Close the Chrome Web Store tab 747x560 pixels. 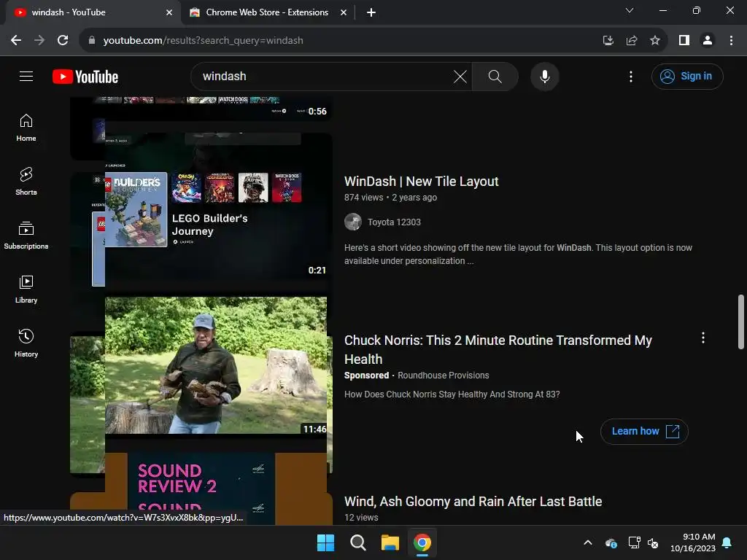pyautogui.click(x=344, y=12)
